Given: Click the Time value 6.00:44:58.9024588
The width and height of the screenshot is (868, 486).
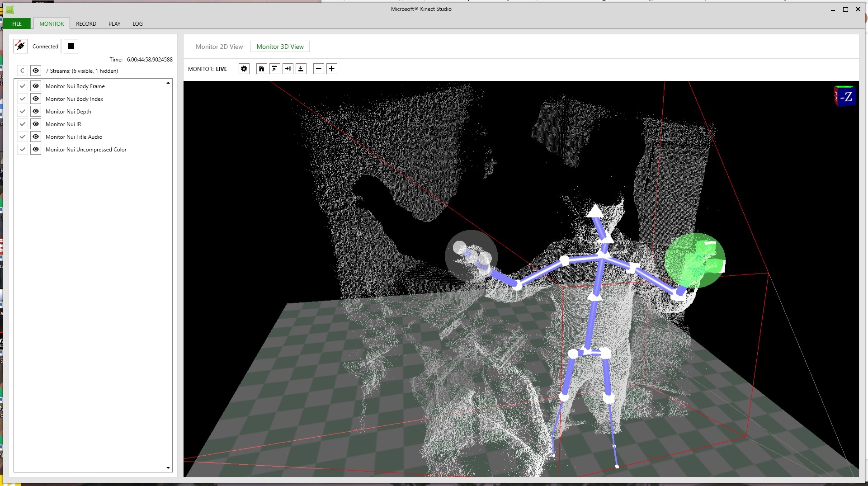Looking at the screenshot, I should click(150, 59).
